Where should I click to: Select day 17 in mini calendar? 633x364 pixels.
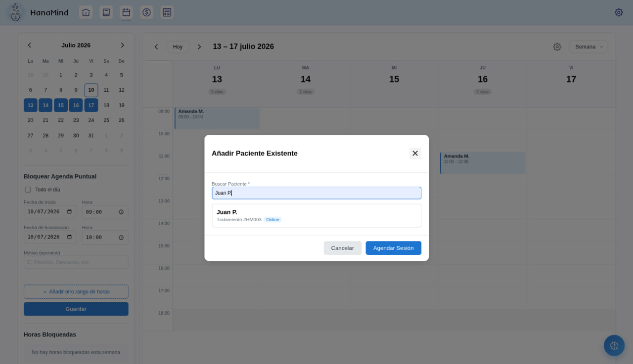pyautogui.click(x=91, y=105)
